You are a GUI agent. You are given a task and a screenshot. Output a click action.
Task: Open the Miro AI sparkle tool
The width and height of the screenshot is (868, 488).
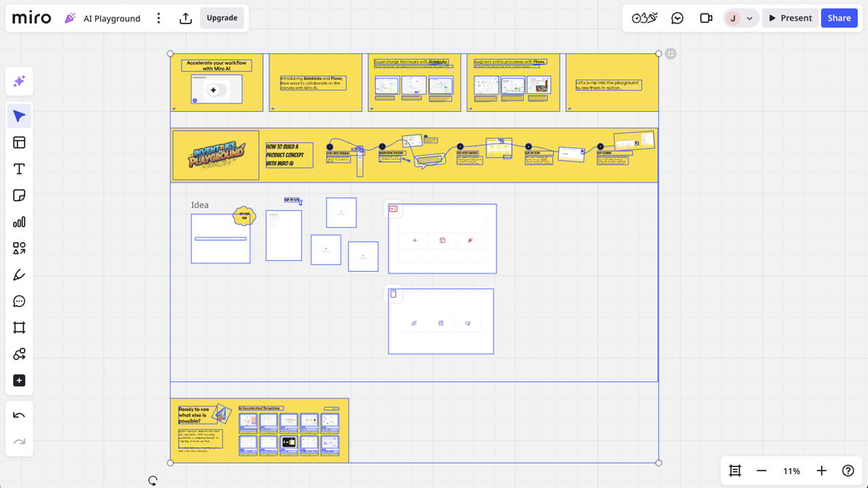[19, 82]
